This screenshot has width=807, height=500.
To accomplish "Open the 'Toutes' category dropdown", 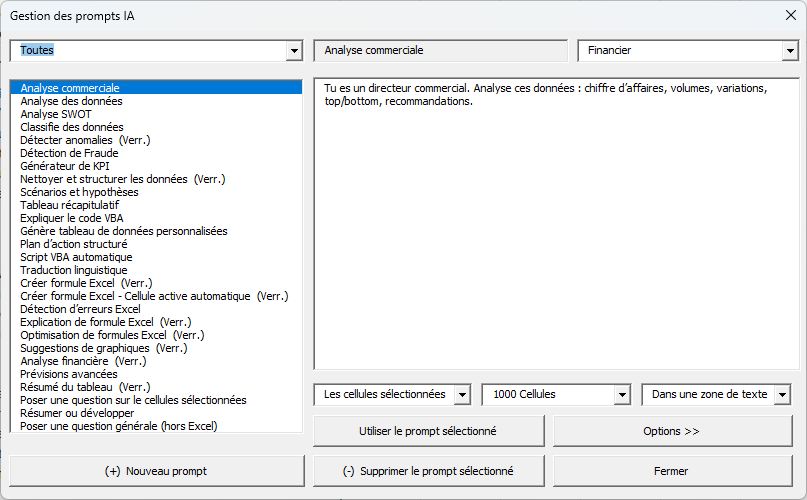I will pos(293,50).
